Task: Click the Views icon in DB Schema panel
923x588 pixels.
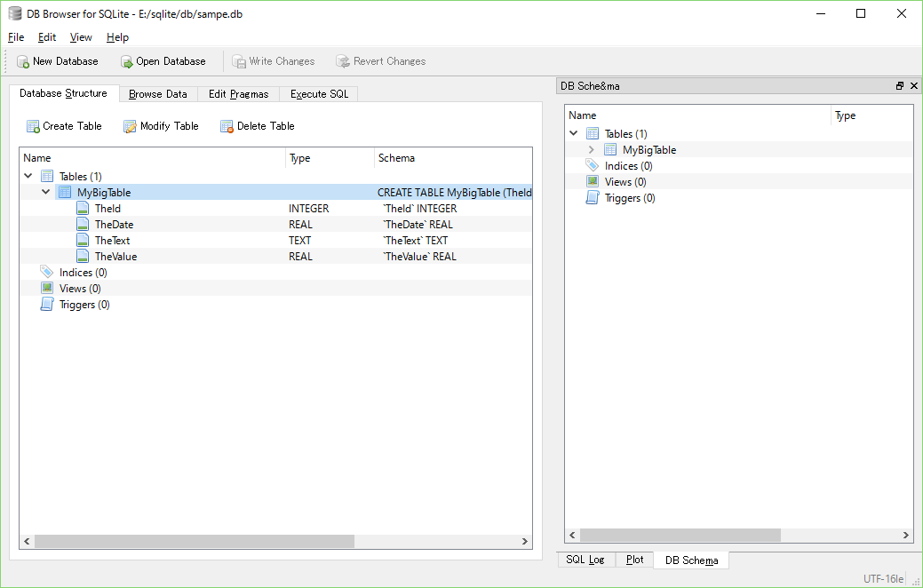Action: pyautogui.click(x=592, y=181)
